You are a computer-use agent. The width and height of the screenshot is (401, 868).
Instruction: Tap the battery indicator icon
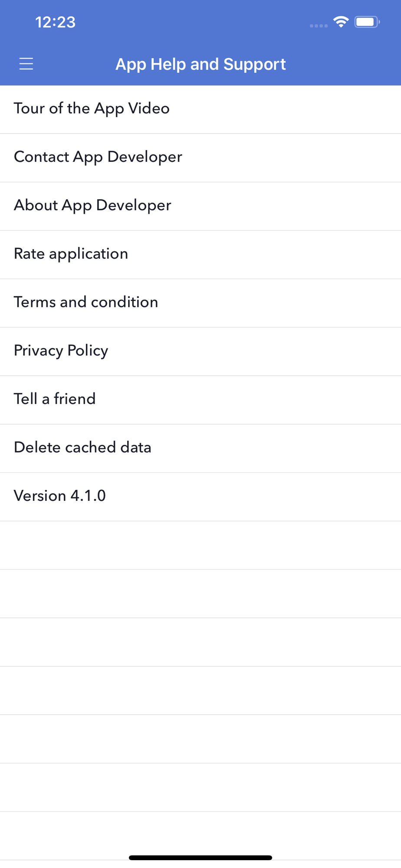pyautogui.click(x=367, y=22)
